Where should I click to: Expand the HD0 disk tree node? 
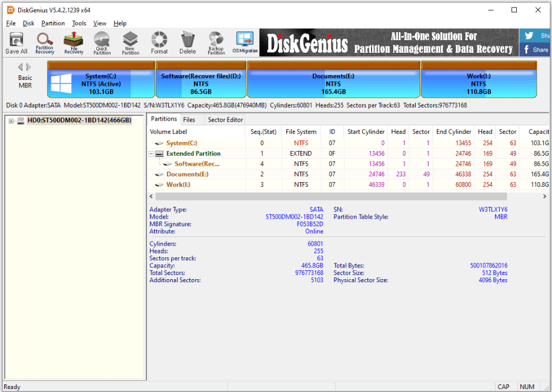11,120
